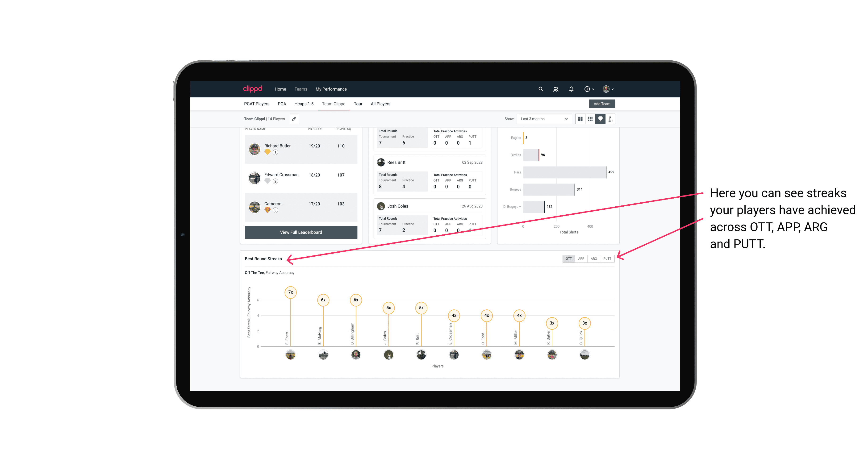Toggle the settings gear icon in navbar
The width and height of the screenshot is (868, 467).
tap(587, 89)
